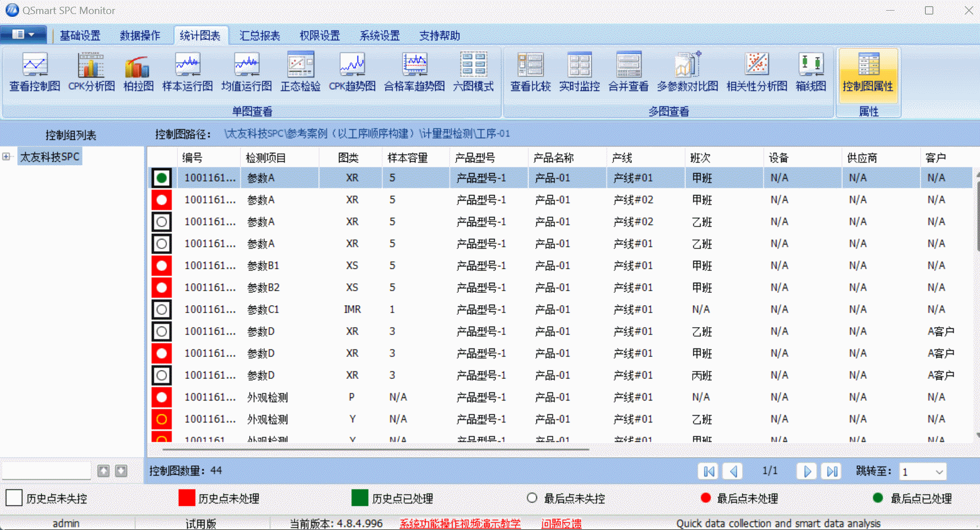Run 正态检验 from the toolbar

coord(300,72)
